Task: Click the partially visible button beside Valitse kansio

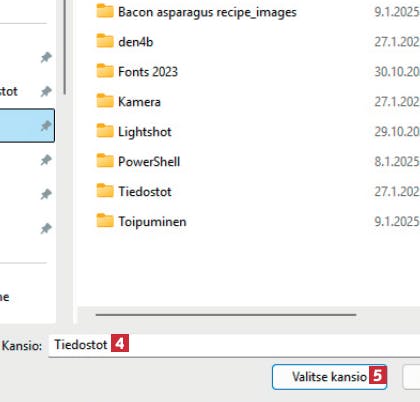Action: 412,377
